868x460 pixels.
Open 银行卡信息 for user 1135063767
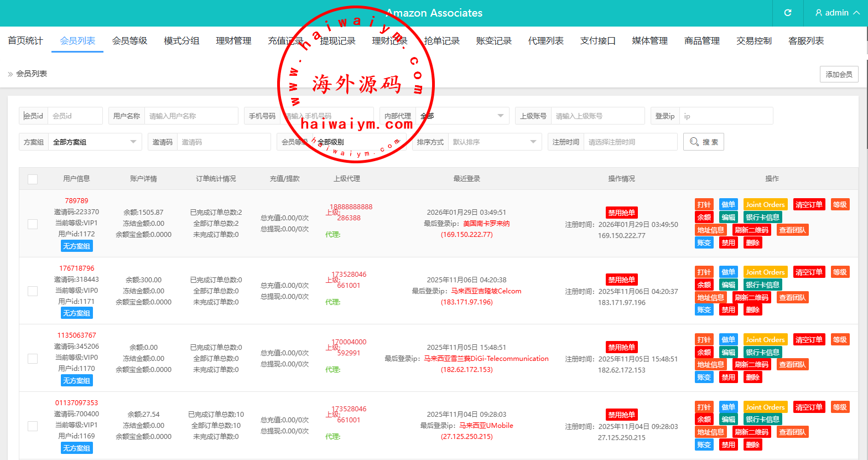pyautogui.click(x=762, y=353)
